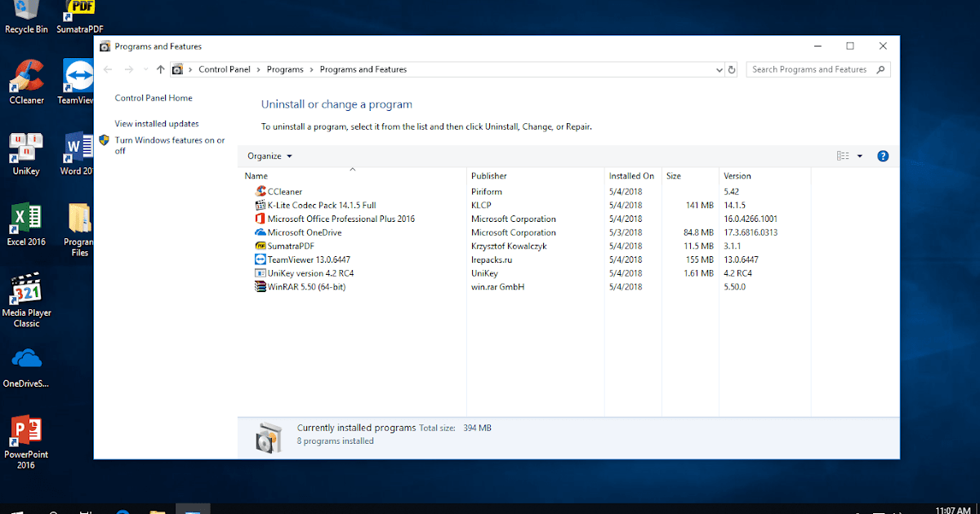This screenshot has height=514, width=980.
Task: Click the Refresh address bar button
Action: 732,69
